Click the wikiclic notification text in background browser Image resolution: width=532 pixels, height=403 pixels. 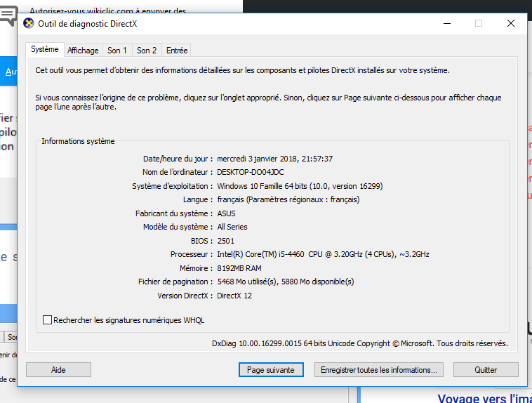point(108,11)
